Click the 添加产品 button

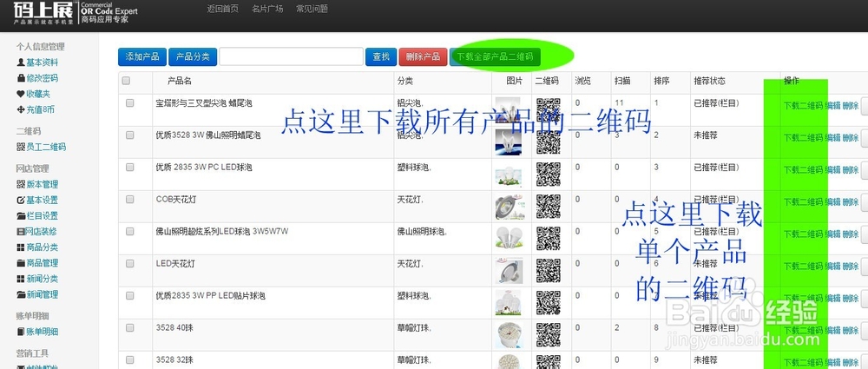142,56
